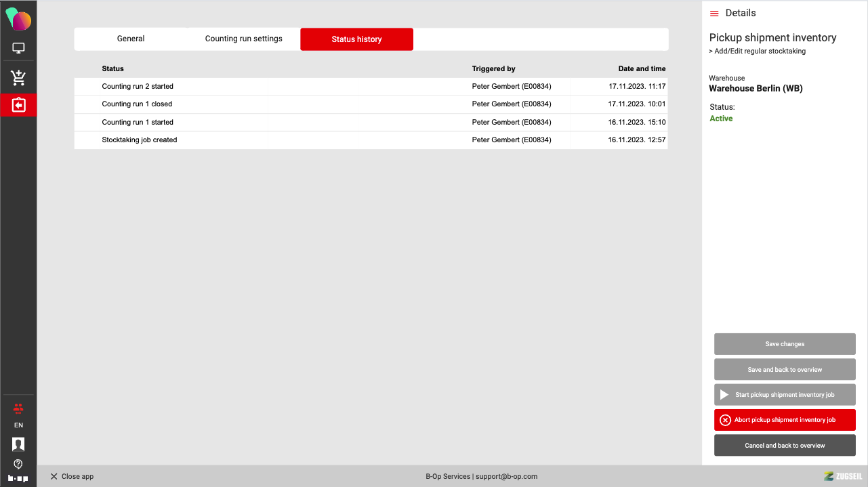868x487 pixels.
Task: Click Abort pickup shipment inventory job
Action: [x=785, y=420]
